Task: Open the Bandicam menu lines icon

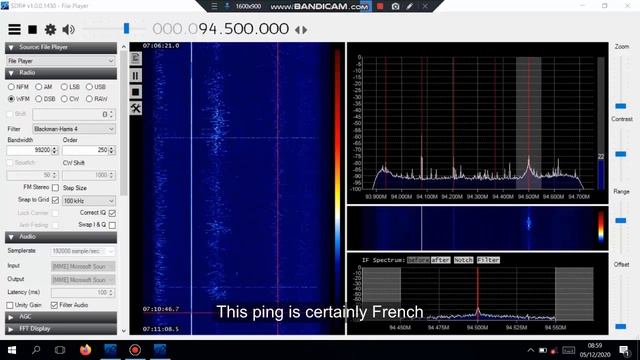Action: click(x=214, y=6)
